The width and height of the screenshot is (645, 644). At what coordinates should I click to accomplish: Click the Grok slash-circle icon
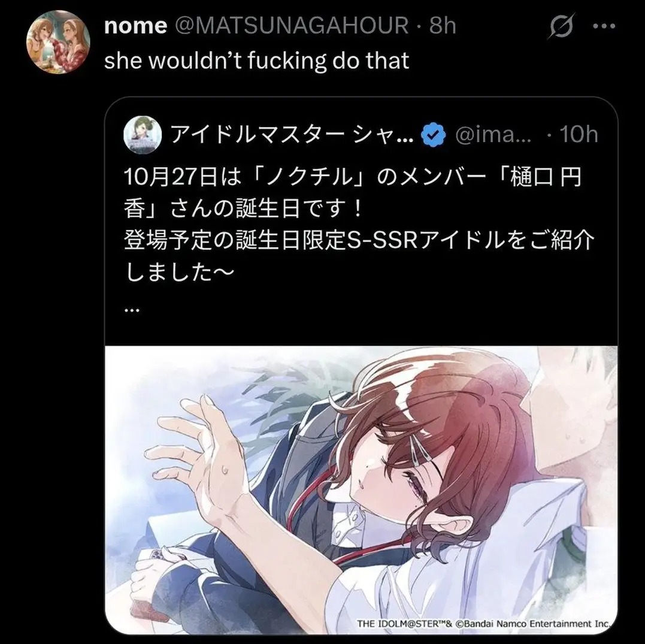[561, 26]
